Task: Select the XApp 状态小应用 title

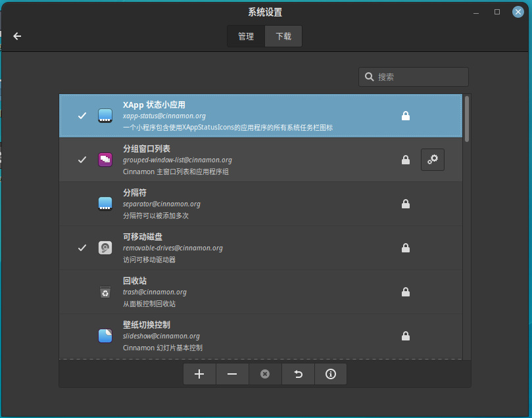Action: 154,104
